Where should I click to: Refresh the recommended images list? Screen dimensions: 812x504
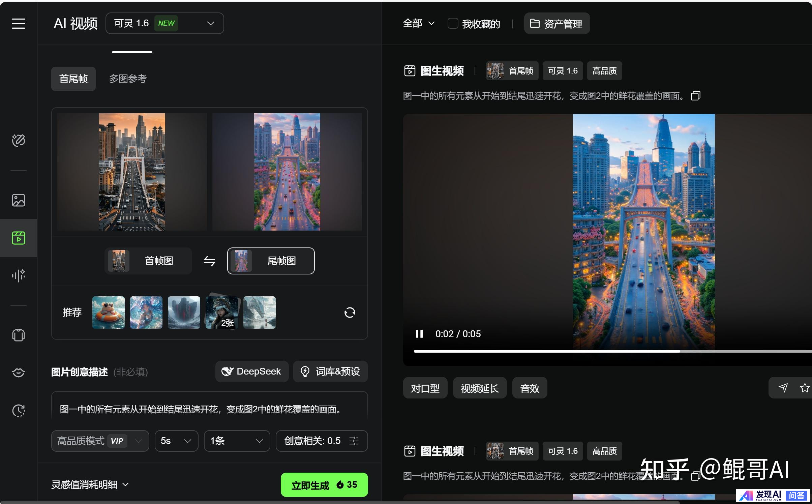[350, 313]
